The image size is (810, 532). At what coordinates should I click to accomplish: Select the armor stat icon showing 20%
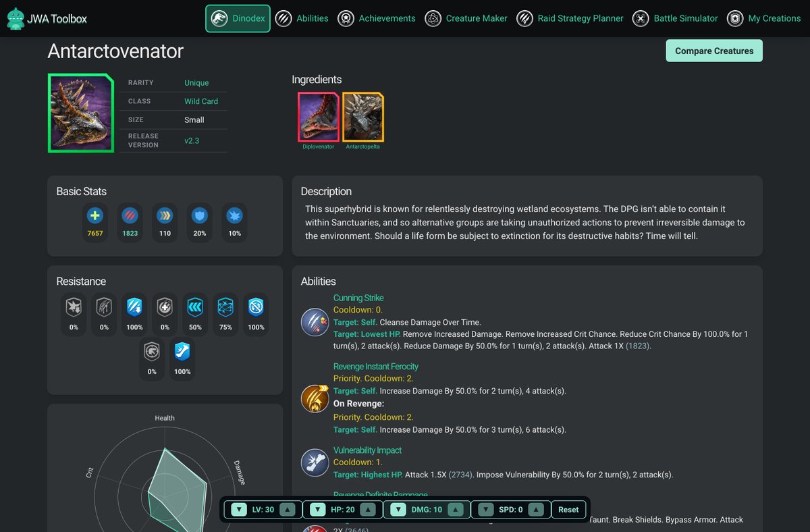click(200, 216)
